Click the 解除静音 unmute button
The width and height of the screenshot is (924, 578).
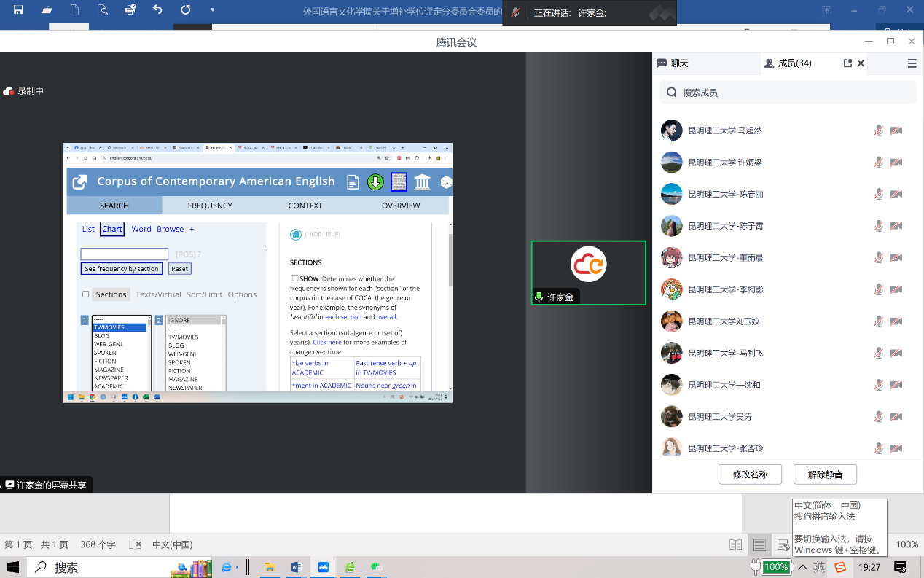(x=825, y=474)
